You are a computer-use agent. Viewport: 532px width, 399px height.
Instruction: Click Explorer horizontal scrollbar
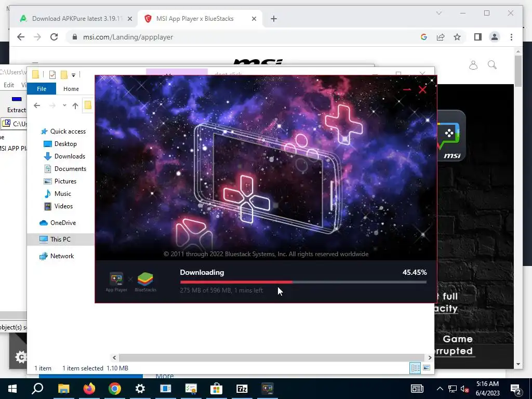(x=272, y=357)
